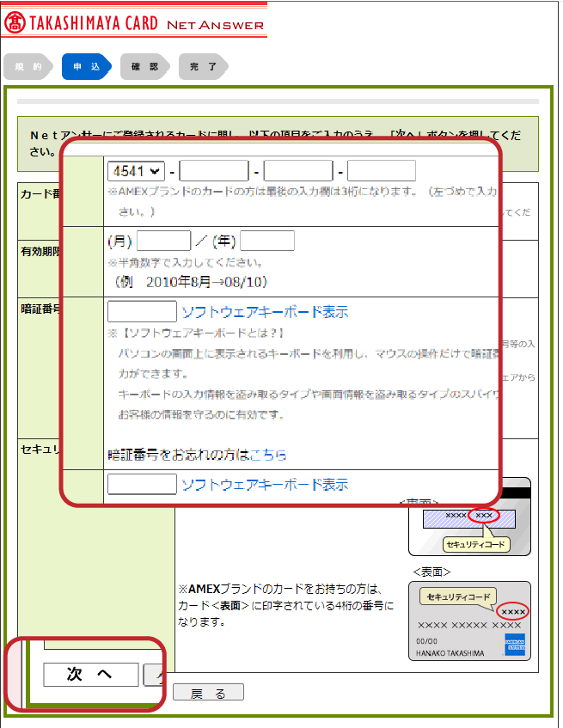Screen dimensions: 563x728
Task: Click the 次へ button
Action: point(91,674)
